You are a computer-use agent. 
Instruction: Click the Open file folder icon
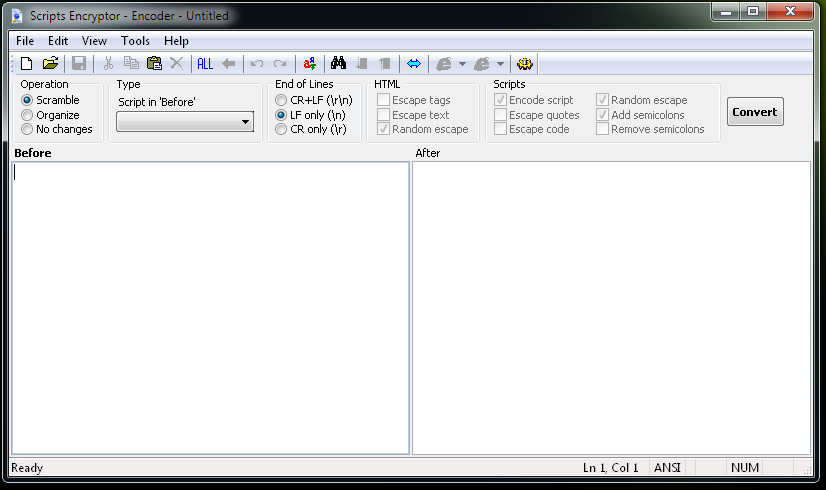(50, 64)
